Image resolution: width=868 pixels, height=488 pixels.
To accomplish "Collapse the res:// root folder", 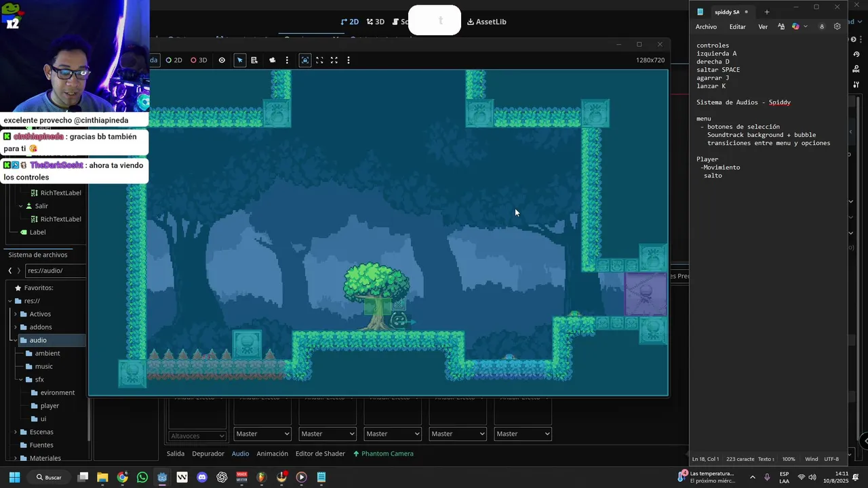I will coord(10,301).
